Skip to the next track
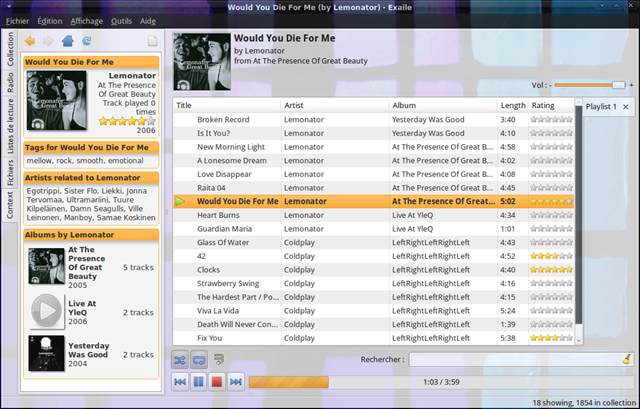This screenshot has height=409, width=640. (x=235, y=382)
